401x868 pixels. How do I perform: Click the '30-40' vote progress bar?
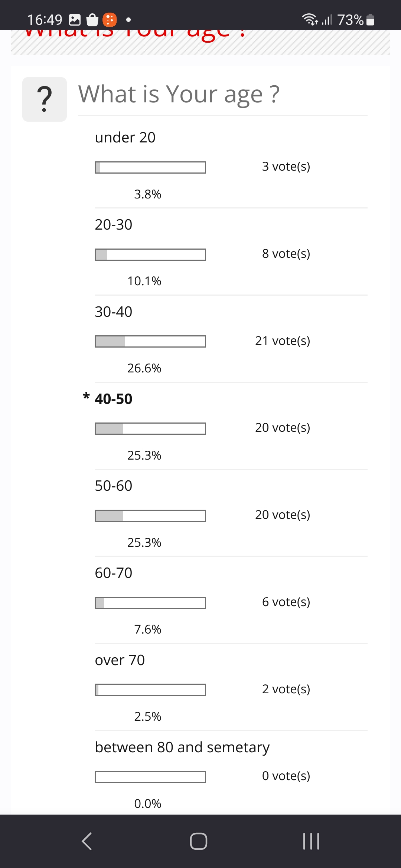pyautogui.click(x=150, y=341)
